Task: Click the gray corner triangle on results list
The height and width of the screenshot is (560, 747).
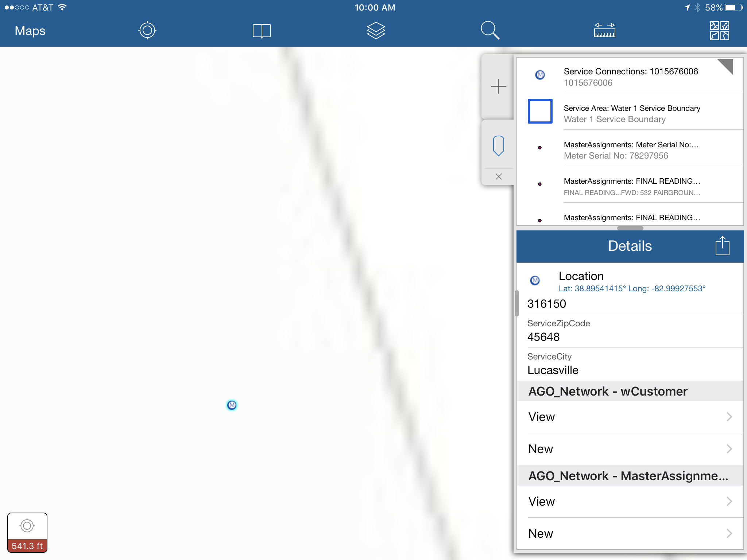Action: [727, 65]
